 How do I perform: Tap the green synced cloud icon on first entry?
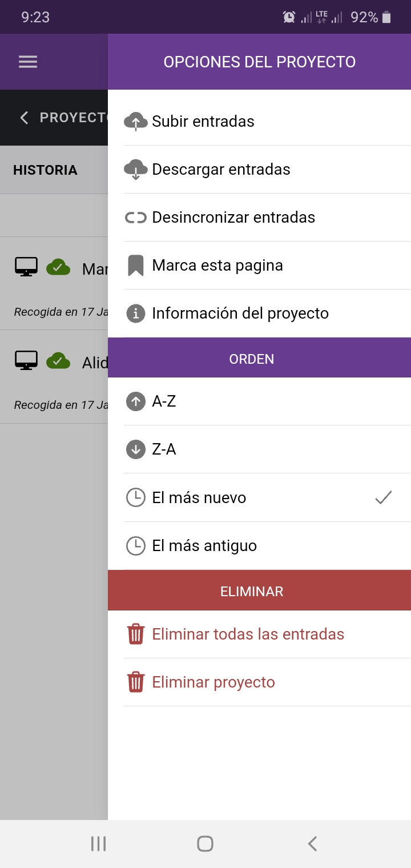[58, 267]
